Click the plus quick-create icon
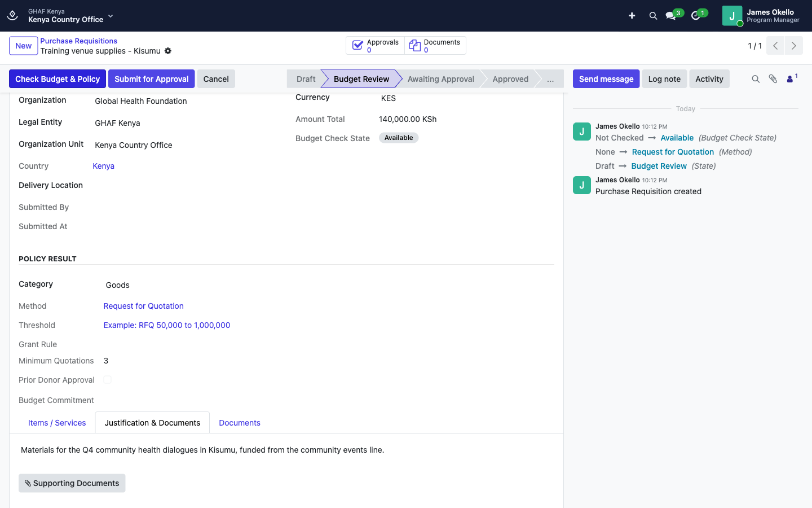Image resolution: width=812 pixels, height=508 pixels. point(632,16)
